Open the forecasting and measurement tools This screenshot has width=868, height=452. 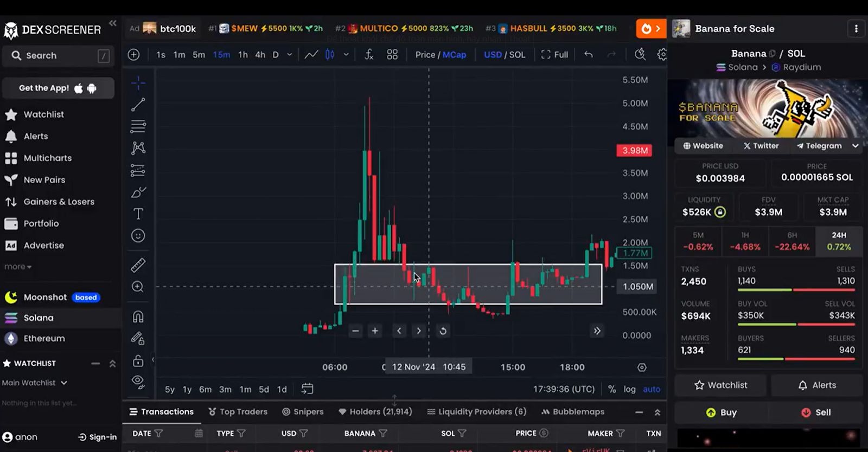138,170
